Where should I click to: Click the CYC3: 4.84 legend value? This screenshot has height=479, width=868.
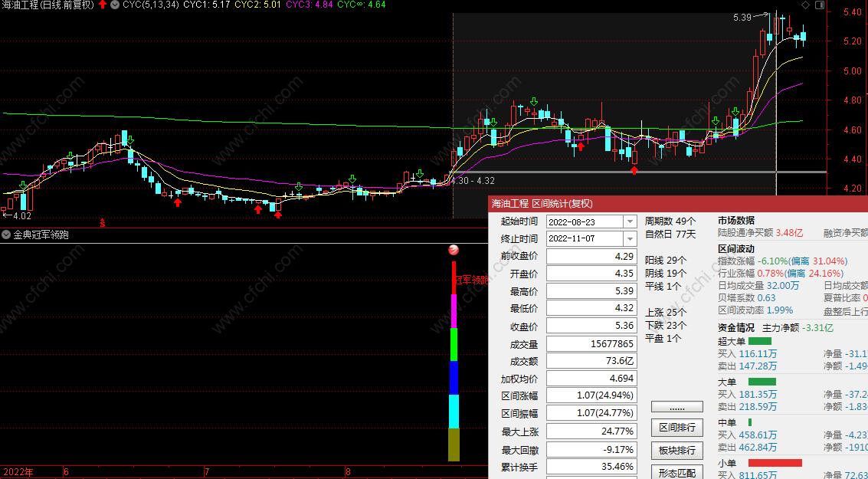[x=310, y=5]
